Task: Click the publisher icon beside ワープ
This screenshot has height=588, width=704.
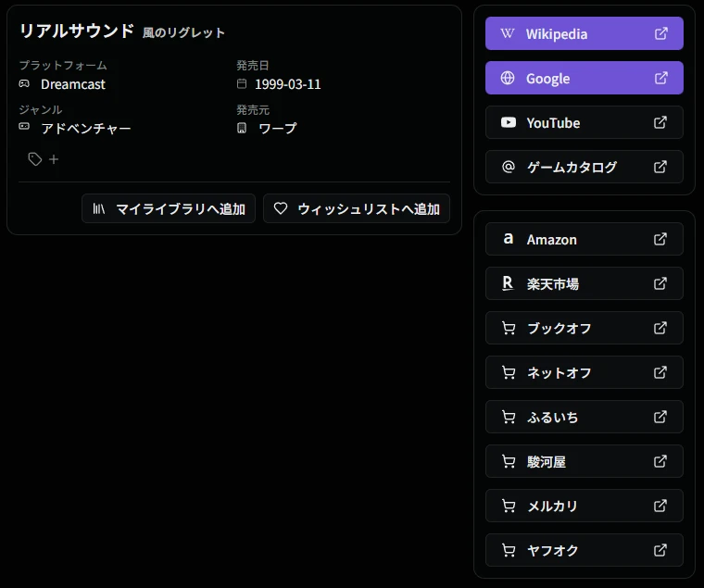Action: point(242,128)
